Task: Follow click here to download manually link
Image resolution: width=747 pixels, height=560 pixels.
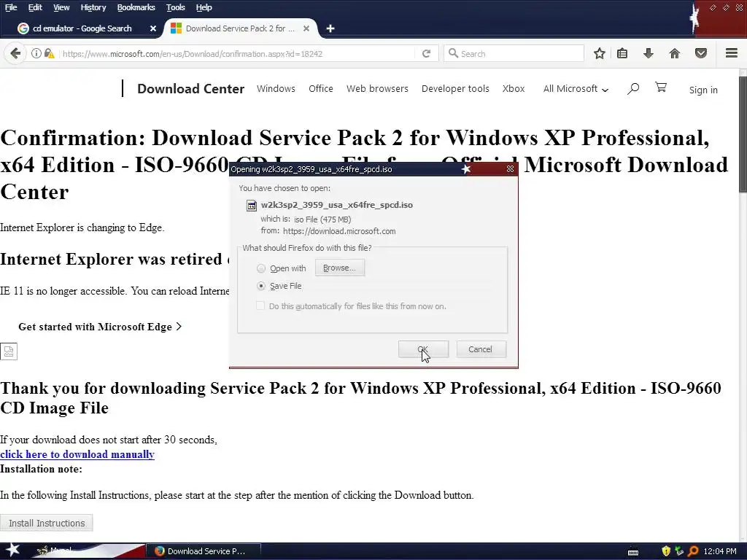Action: point(77,454)
